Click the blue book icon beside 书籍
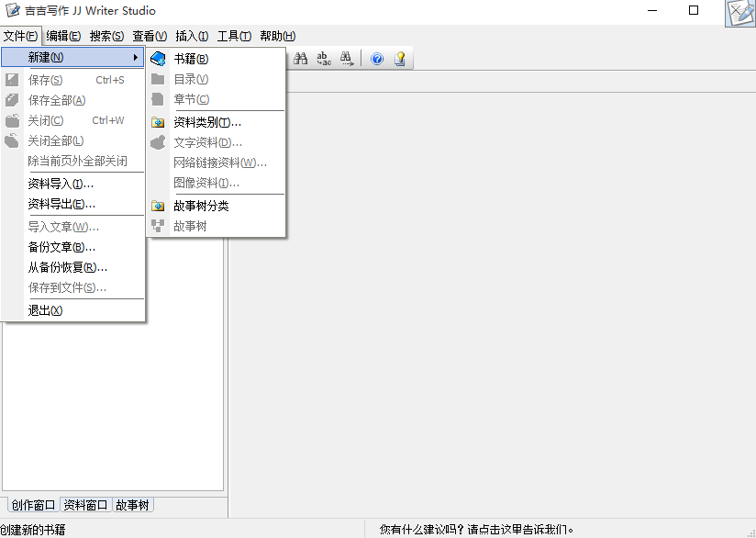The image size is (756, 538). [158, 57]
